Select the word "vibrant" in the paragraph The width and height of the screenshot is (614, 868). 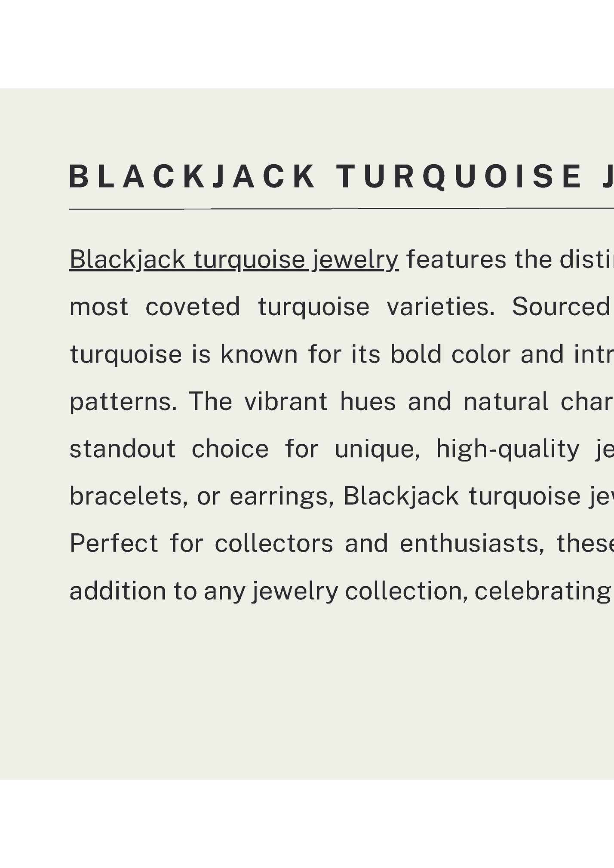[286, 401]
